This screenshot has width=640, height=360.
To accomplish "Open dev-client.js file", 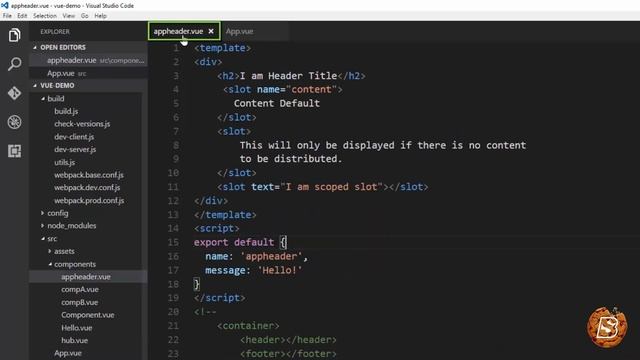I will coord(74,137).
